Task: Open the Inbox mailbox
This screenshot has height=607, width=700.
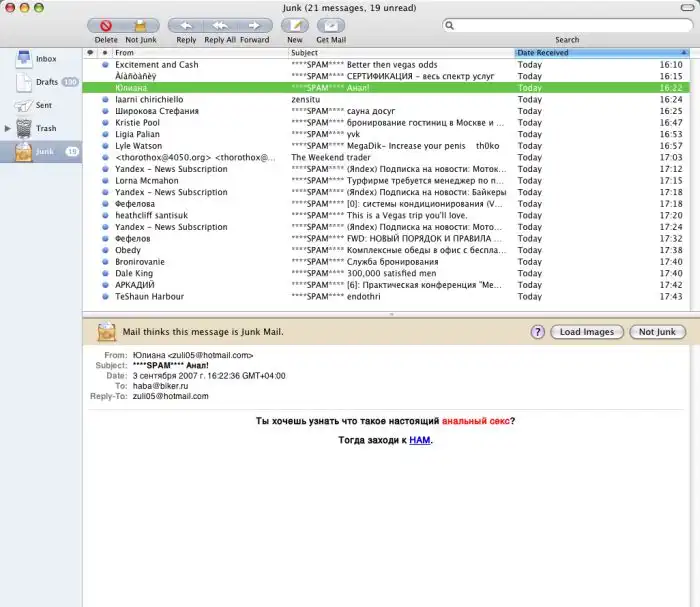Action: (45, 59)
